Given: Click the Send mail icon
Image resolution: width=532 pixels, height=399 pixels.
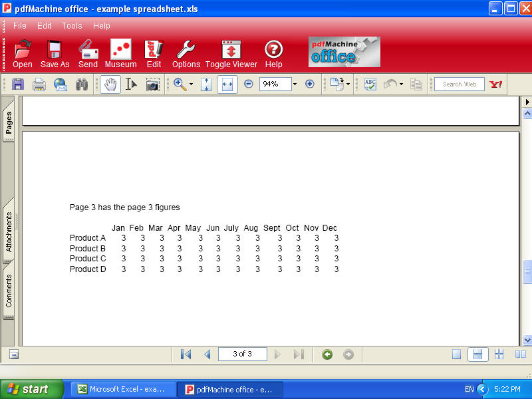Looking at the screenshot, I should coord(88,53).
